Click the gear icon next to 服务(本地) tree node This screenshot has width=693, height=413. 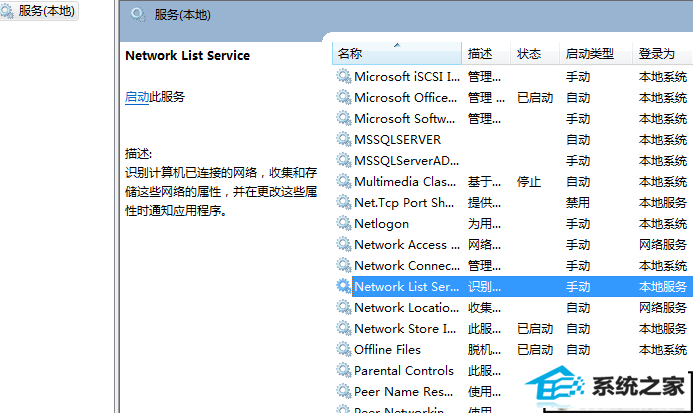(x=7, y=11)
